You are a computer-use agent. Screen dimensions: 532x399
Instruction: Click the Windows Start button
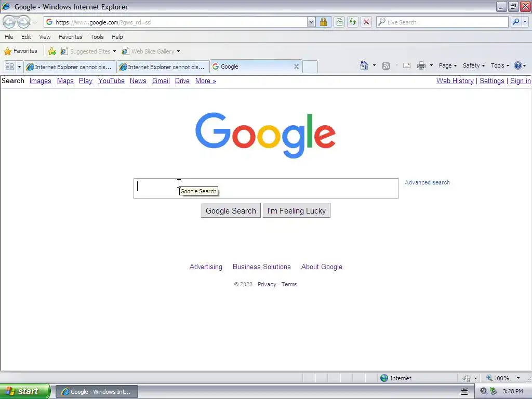pos(25,391)
